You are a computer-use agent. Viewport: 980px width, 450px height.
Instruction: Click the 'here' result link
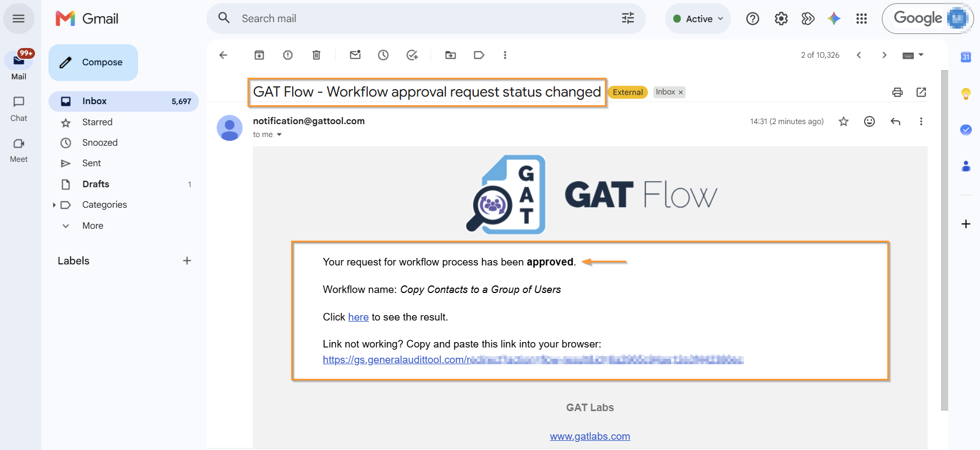pos(358,317)
